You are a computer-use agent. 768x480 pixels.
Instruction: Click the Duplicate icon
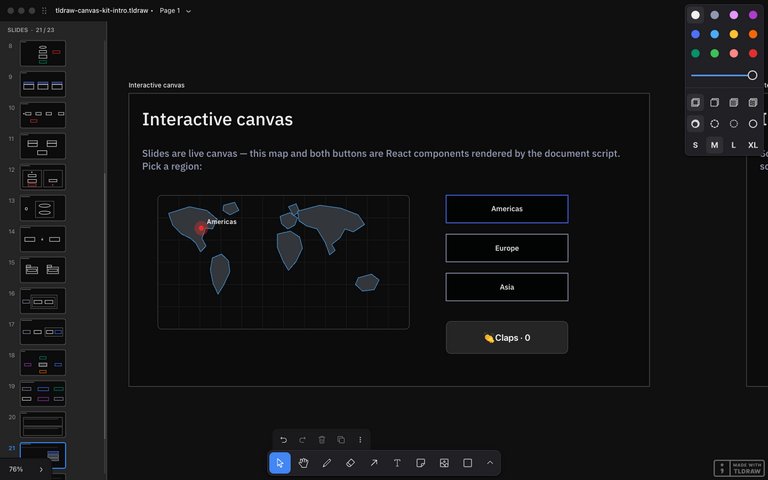pyautogui.click(x=341, y=440)
